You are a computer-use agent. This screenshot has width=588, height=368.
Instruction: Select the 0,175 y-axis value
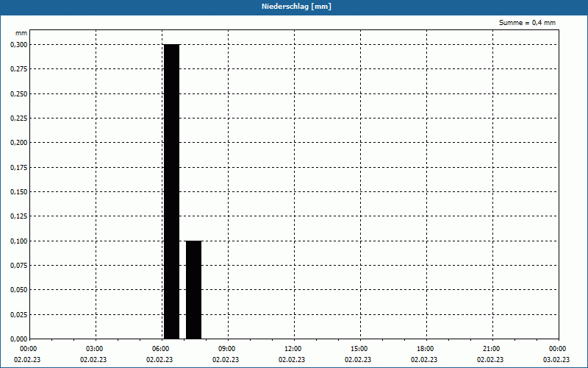[18, 168]
